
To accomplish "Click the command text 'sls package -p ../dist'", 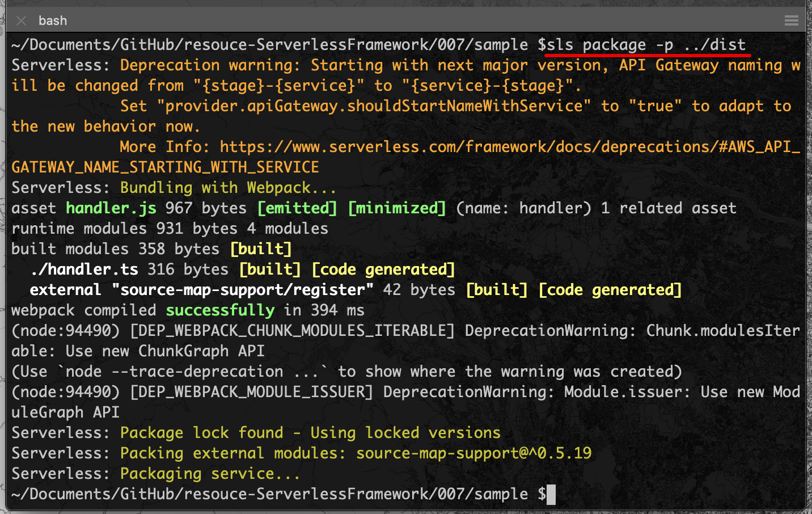I will pos(646,45).
